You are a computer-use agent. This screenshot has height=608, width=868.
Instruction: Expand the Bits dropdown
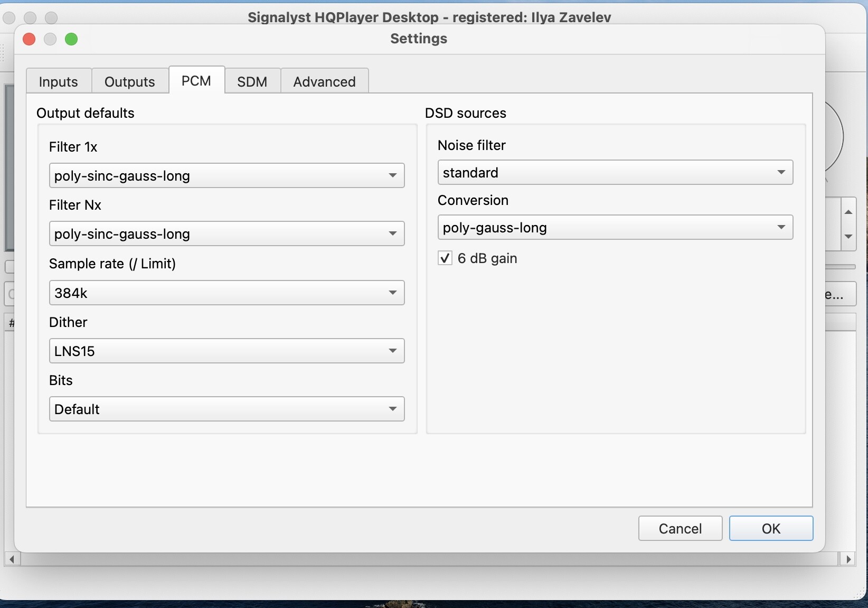[227, 409]
